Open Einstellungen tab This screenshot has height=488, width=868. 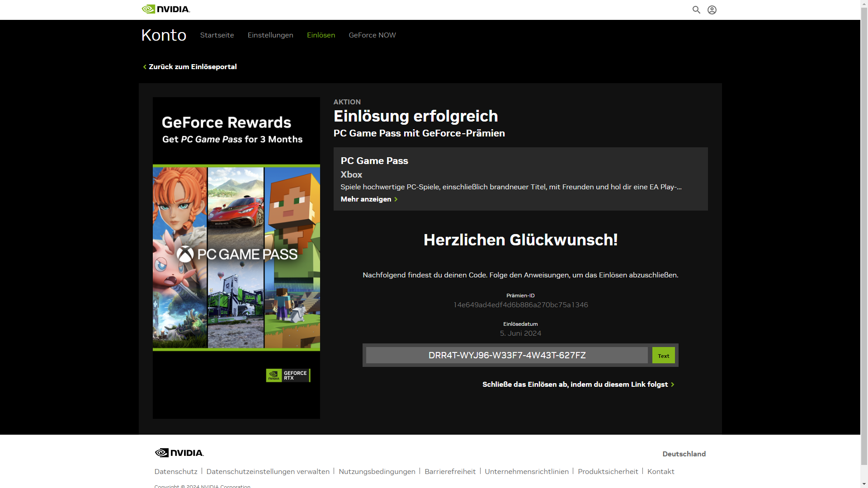click(270, 35)
